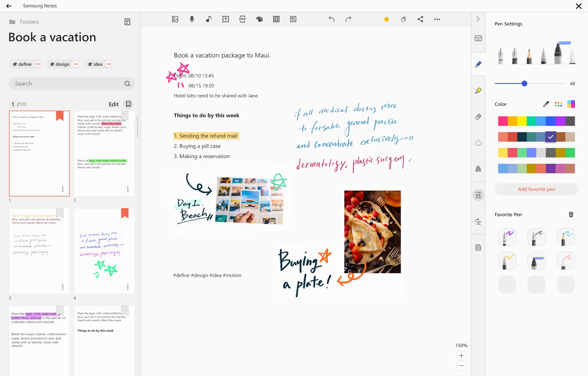Click the Search notes input field
The image size is (588, 376).
[68, 84]
